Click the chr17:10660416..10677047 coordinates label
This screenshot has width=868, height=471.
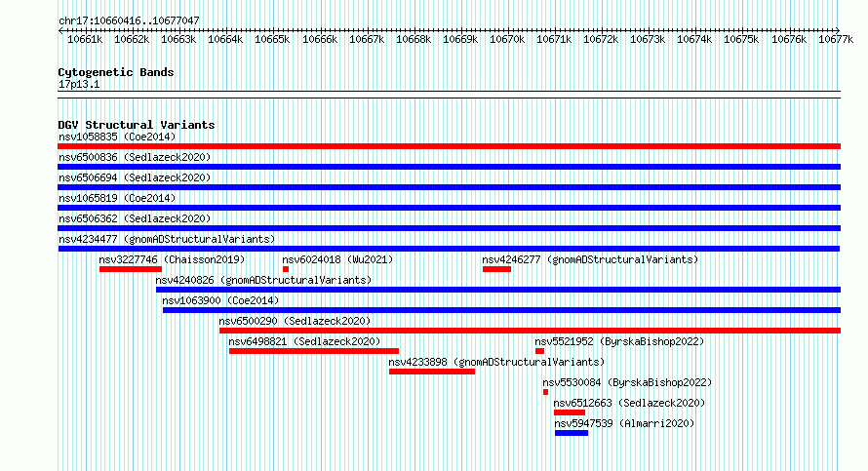[x=129, y=20]
